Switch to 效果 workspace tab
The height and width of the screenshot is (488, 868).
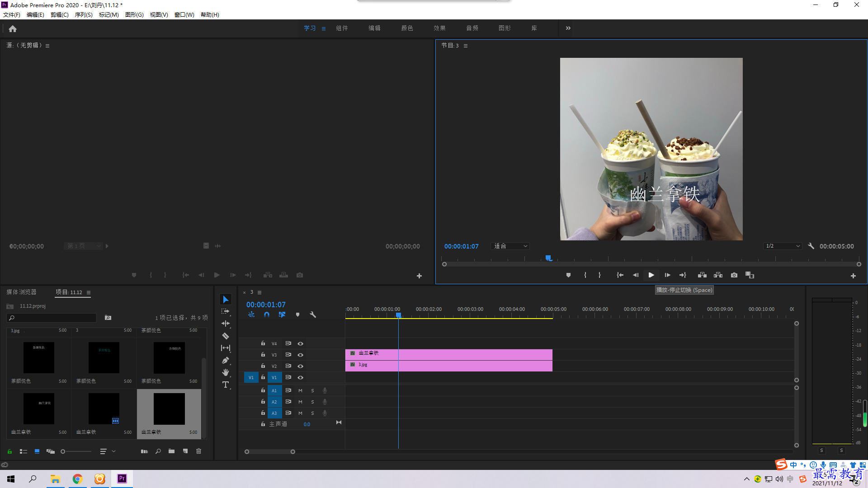point(439,28)
